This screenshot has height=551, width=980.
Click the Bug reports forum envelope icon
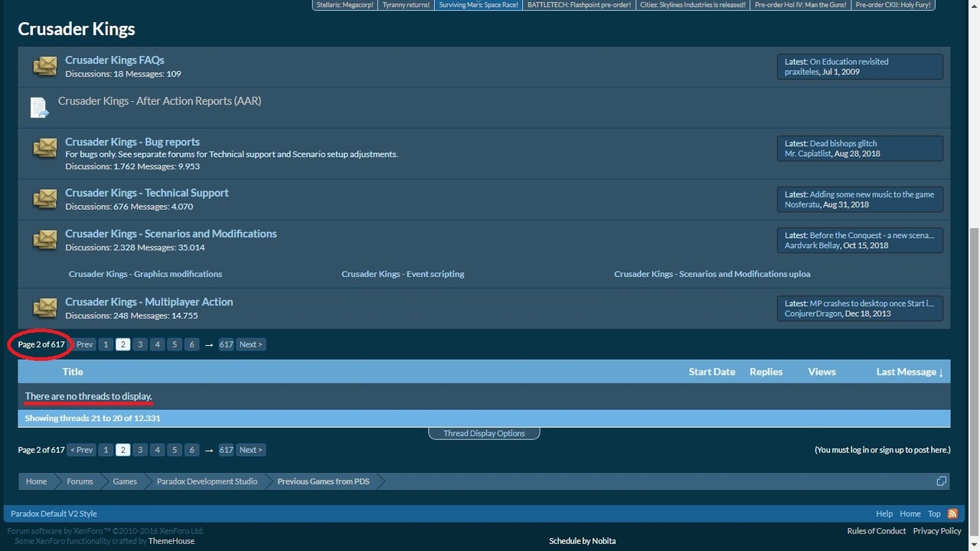click(45, 148)
